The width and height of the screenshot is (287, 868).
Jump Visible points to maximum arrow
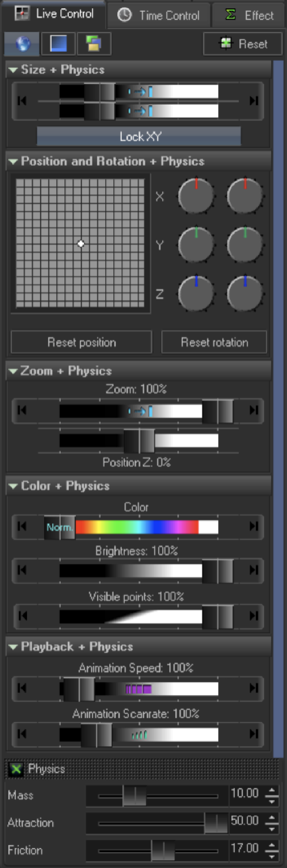point(253,616)
